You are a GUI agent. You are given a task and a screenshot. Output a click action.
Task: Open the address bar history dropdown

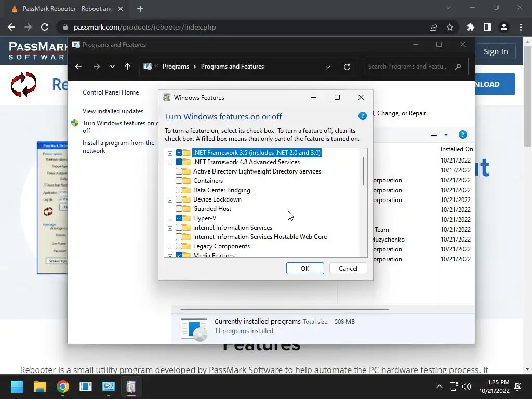[328, 67]
